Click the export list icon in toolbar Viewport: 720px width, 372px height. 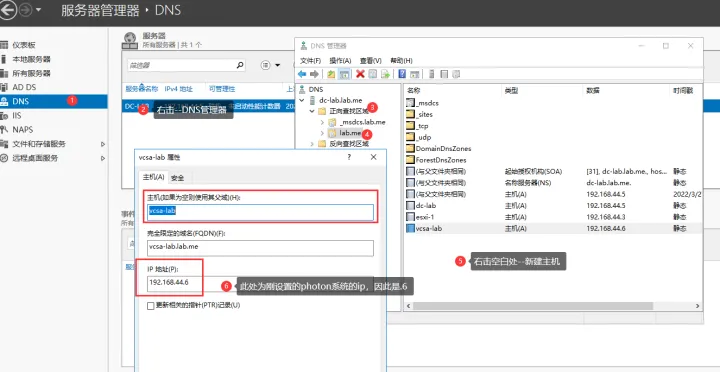coord(385,74)
